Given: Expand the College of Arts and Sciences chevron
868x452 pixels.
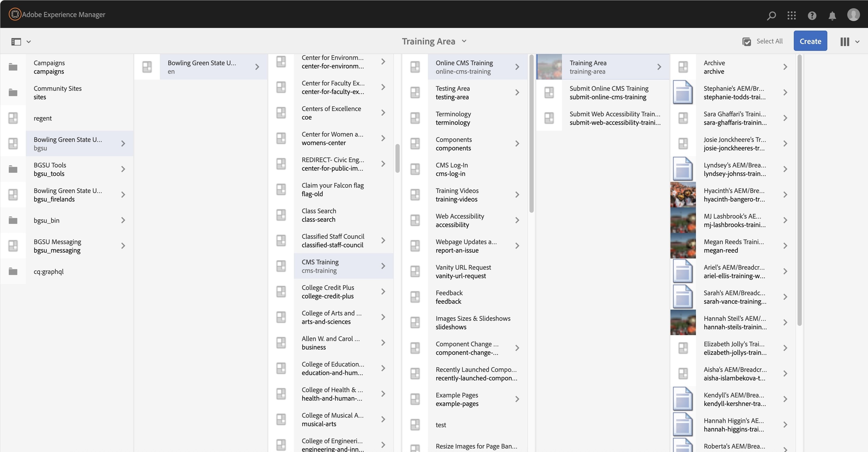Looking at the screenshot, I should [x=383, y=317].
